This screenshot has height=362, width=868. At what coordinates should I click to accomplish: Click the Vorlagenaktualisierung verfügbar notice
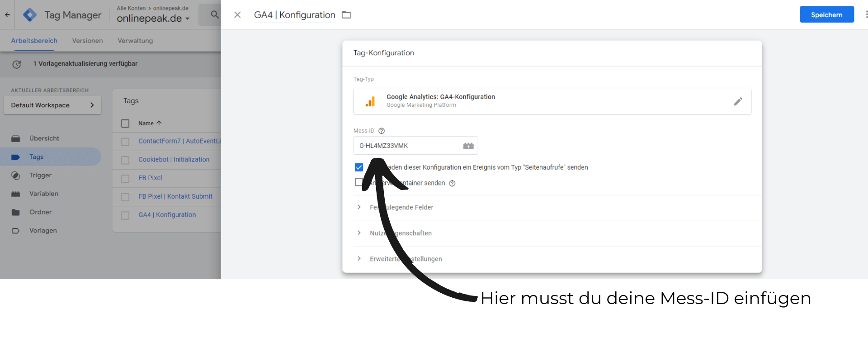85,64
